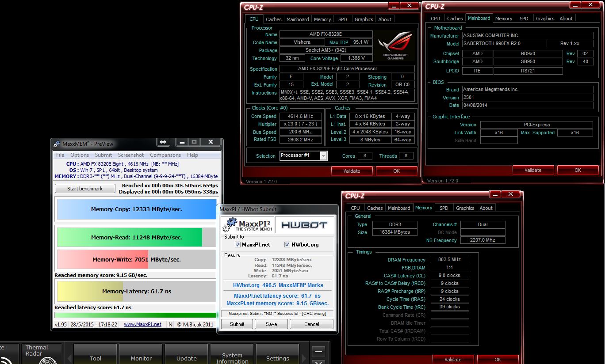Open the Options menu in MaxxMEM
This screenshot has width=605, height=364.
[x=80, y=155]
